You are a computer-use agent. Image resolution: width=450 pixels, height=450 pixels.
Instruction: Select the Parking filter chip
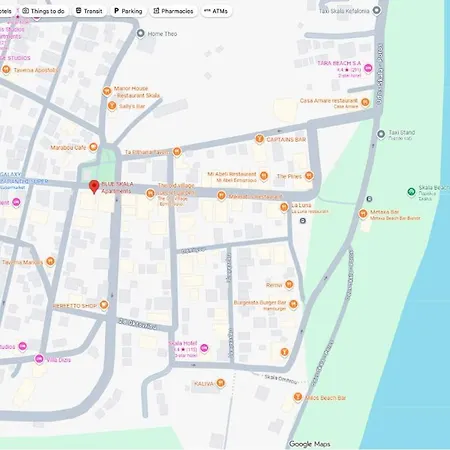point(128,11)
